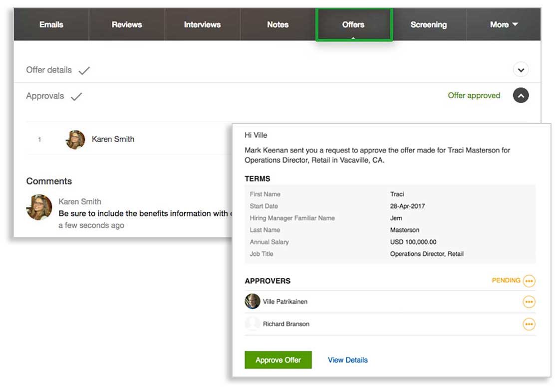Click the pending status icon beside Approvers

click(x=529, y=281)
